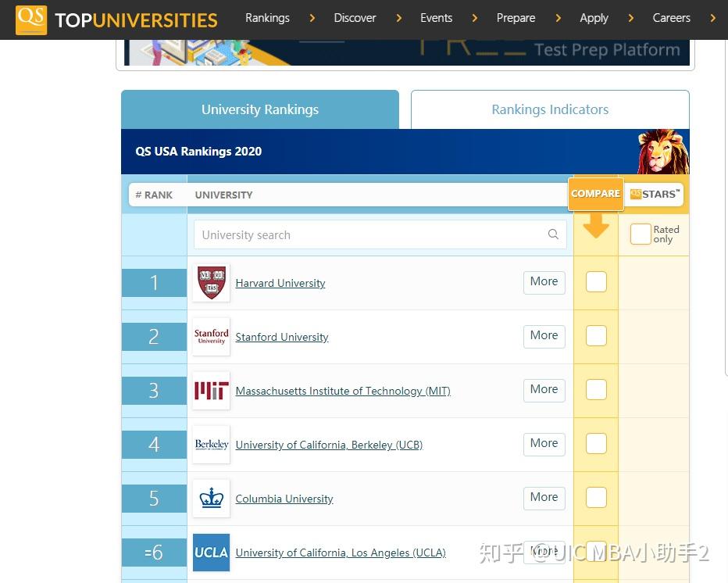Click the MIT logo

coord(211,390)
